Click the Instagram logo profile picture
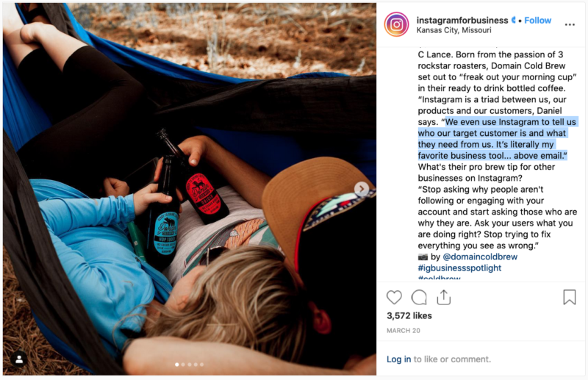 click(396, 24)
